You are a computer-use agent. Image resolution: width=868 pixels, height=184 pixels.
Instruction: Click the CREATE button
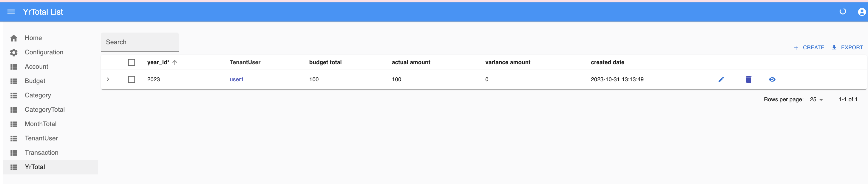[x=809, y=47]
